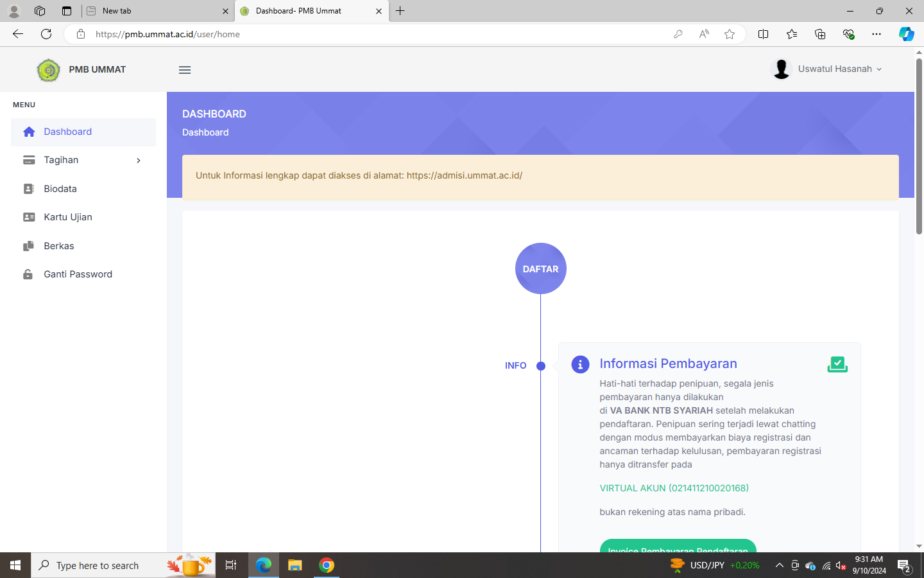Refresh the page in browser

point(46,34)
